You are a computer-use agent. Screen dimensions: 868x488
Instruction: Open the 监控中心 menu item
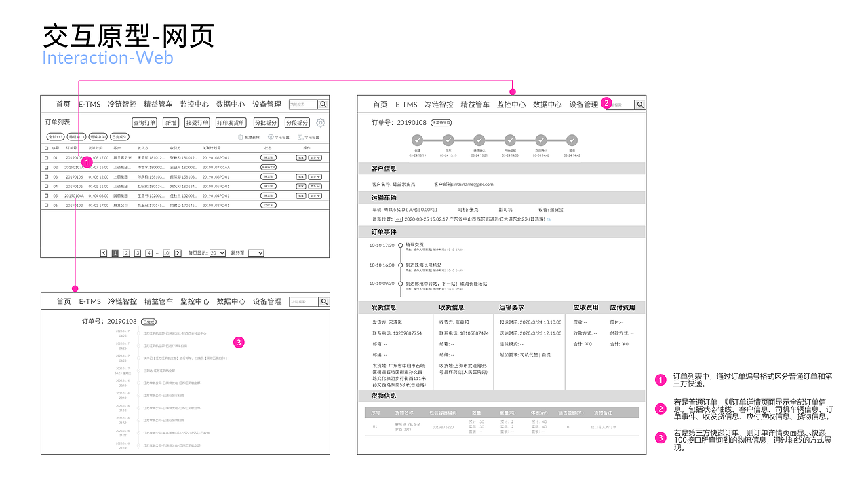(x=193, y=105)
